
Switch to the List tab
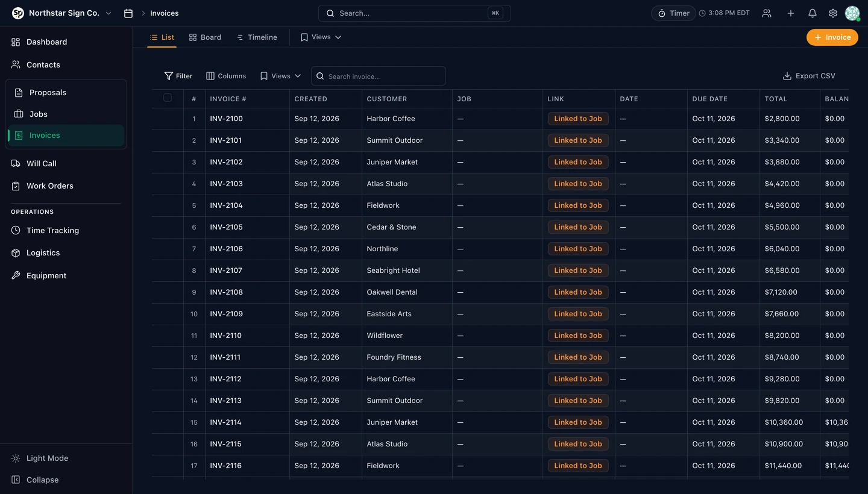click(x=162, y=37)
